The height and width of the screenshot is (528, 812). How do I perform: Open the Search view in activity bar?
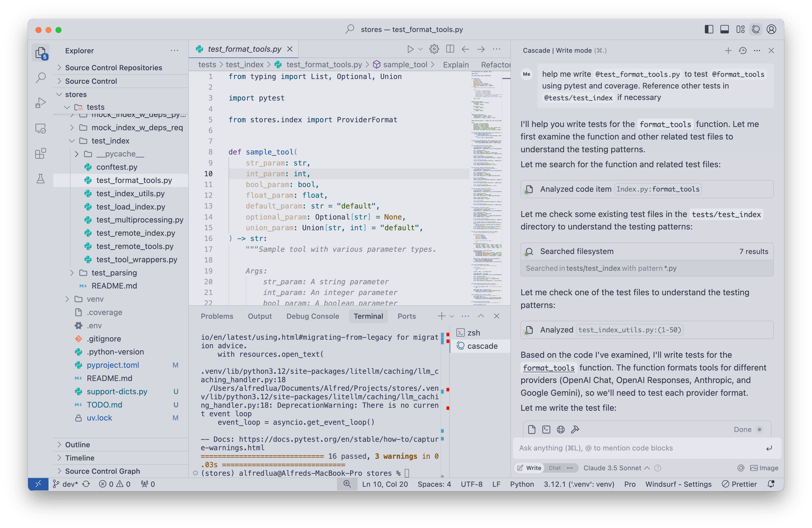tap(40, 78)
